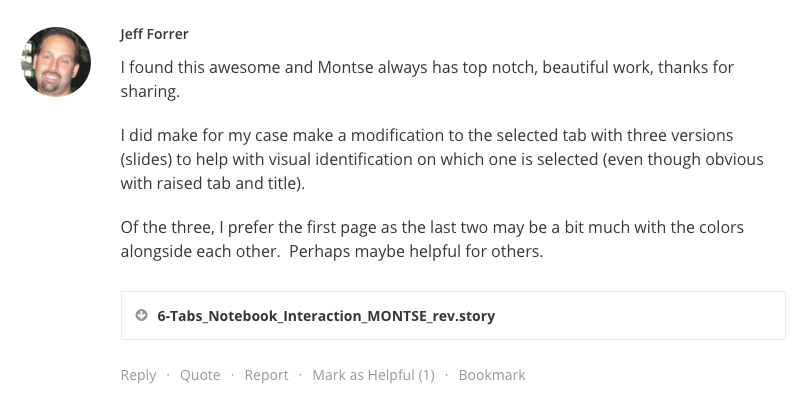Click the paragraph starting "Of the three, I prefer"
This screenshot has width=806, height=399.
(432, 239)
